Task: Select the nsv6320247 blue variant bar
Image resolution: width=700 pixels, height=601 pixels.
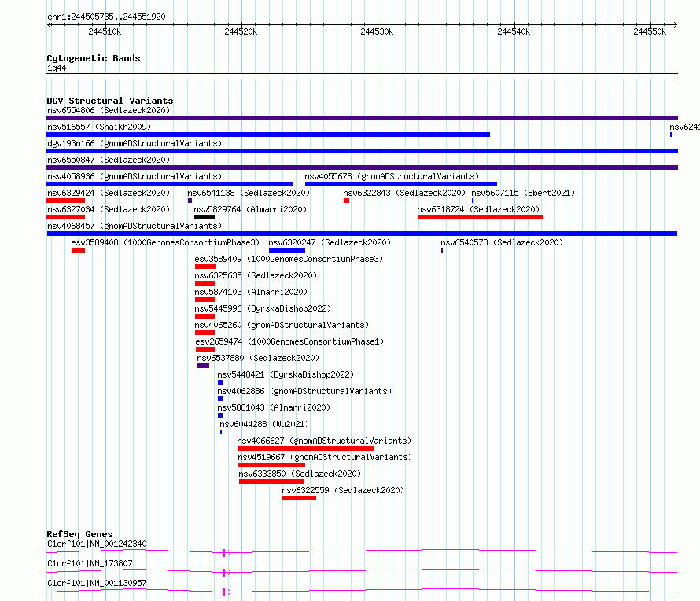Action: (x=287, y=250)
